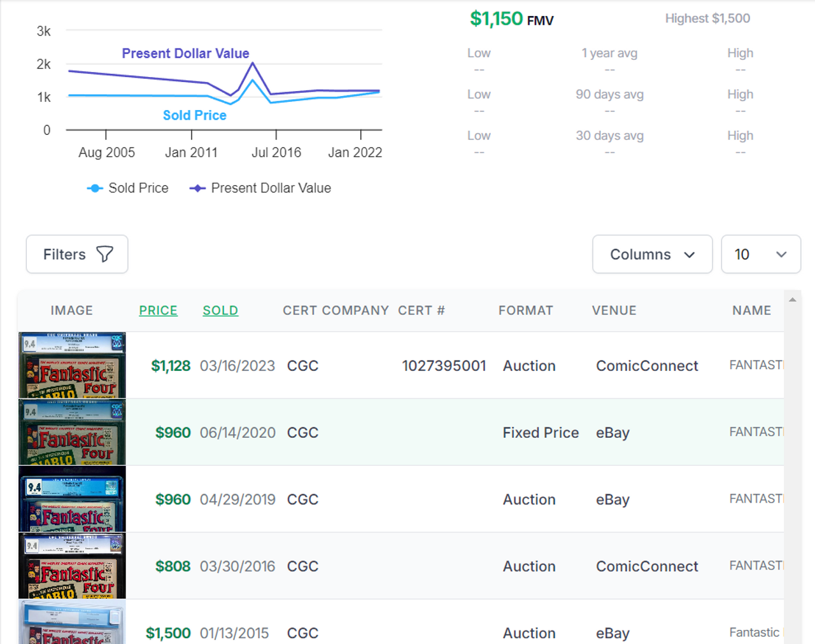
Task: Toggle Present Dollar Value series in legend
Action: 260,188
